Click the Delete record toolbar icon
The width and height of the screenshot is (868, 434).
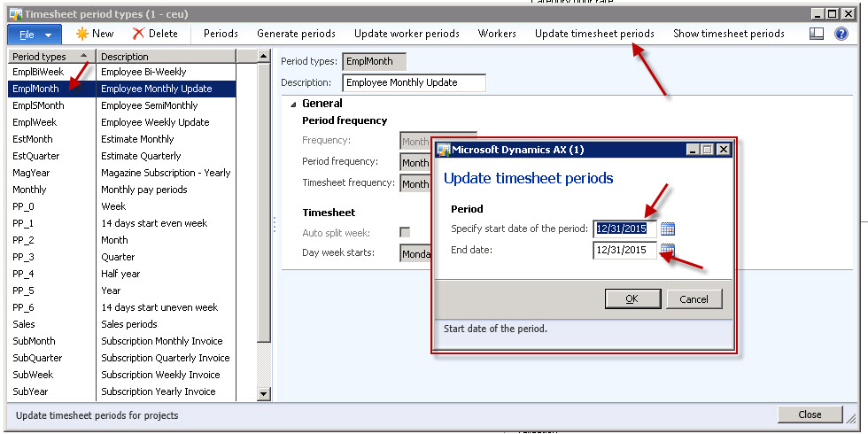pyautogui.click(x=138, y=34)
